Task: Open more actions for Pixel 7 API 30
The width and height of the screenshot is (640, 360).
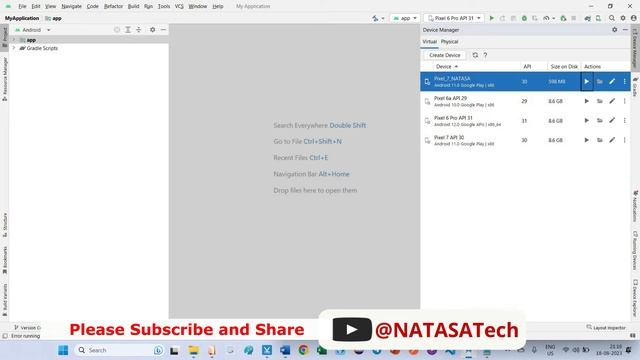Action: pos(624,140)
